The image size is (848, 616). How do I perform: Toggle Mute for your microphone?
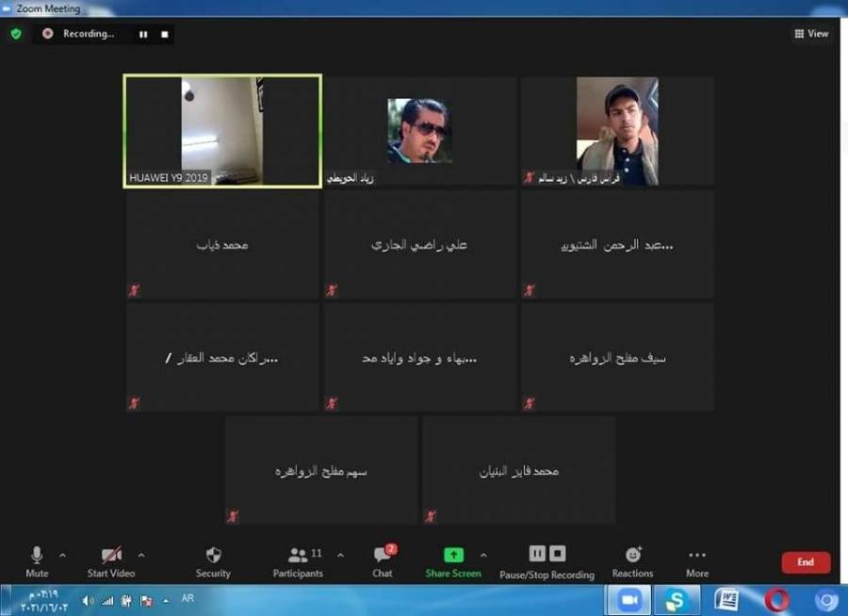[36, 554]
